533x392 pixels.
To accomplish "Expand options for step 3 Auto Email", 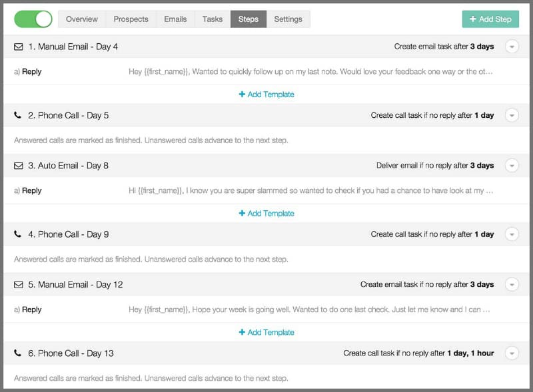I will tap(512, 166).
